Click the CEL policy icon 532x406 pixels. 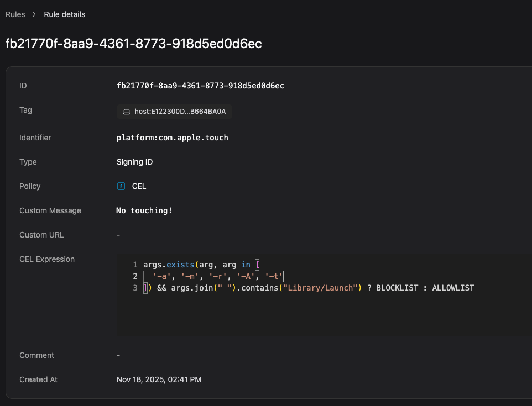tap(121, 186)
